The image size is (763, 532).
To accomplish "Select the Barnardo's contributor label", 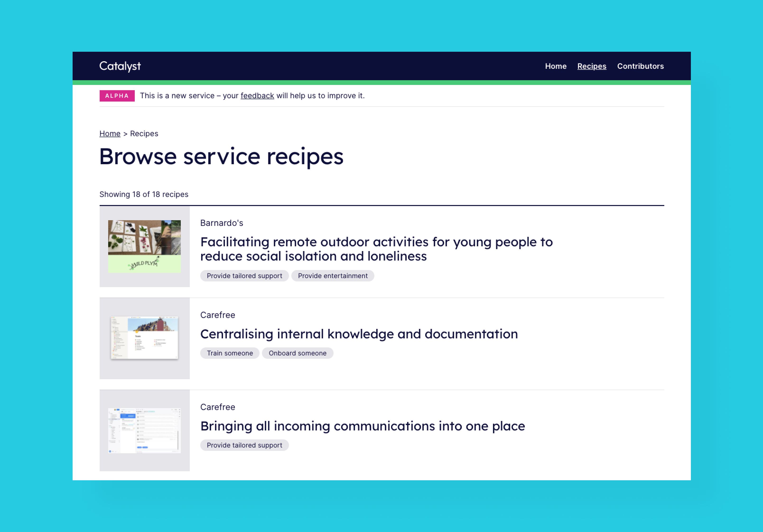I will pyautogui.click(x=222, y=223).
